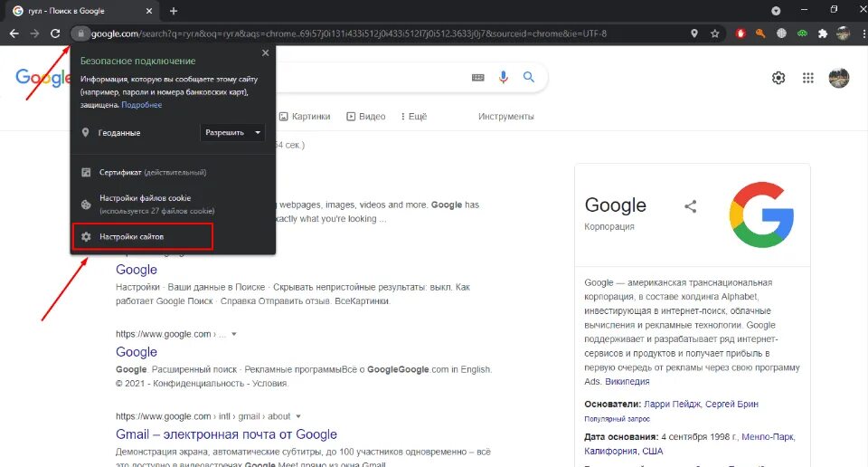Close the 'гугл - Поиск в Google' tab
Image resolution: width=868 pixels, height=467 pixels.
(x=149, y=11)
